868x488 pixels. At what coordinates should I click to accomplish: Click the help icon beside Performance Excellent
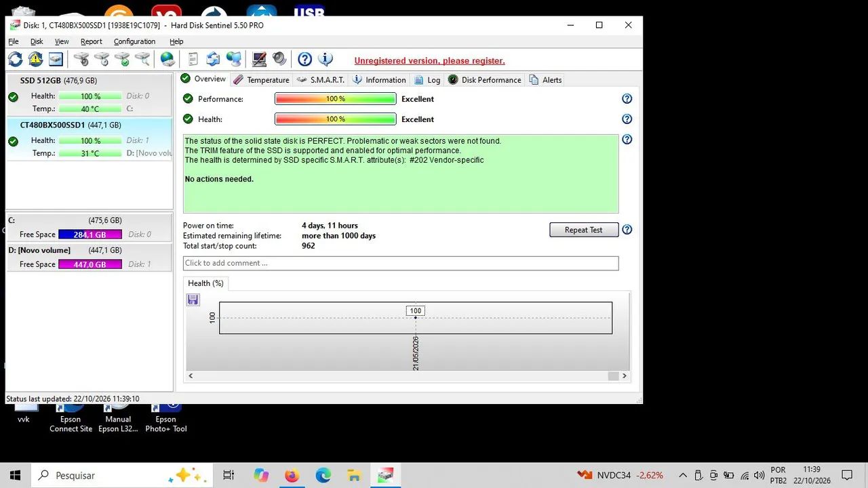(627, 99)
